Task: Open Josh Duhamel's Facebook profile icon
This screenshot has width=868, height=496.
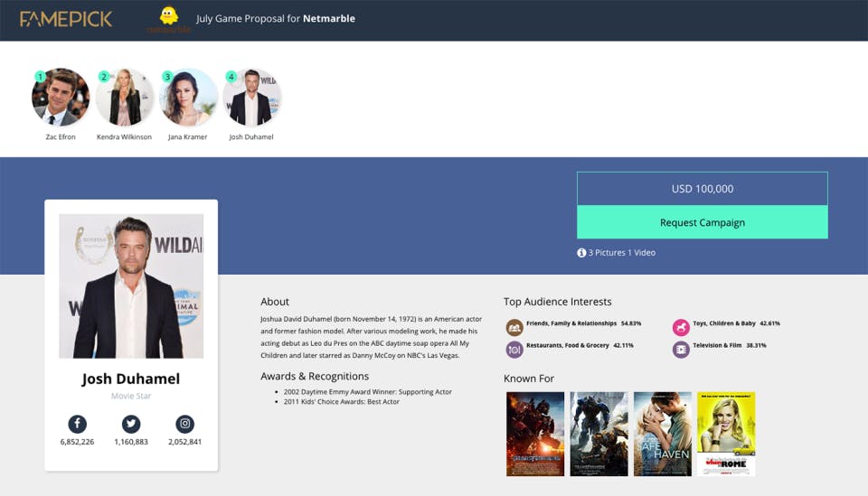Action: click(x=77, y=424)
